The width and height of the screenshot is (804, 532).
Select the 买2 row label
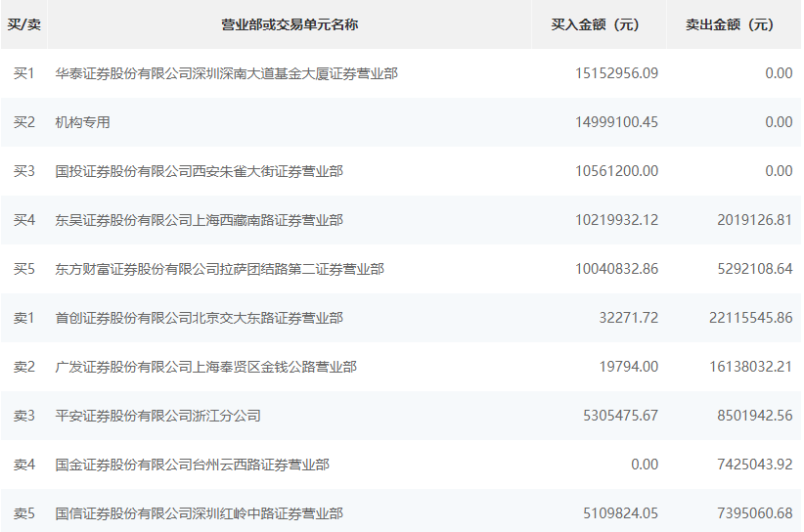tap(24, 122)
